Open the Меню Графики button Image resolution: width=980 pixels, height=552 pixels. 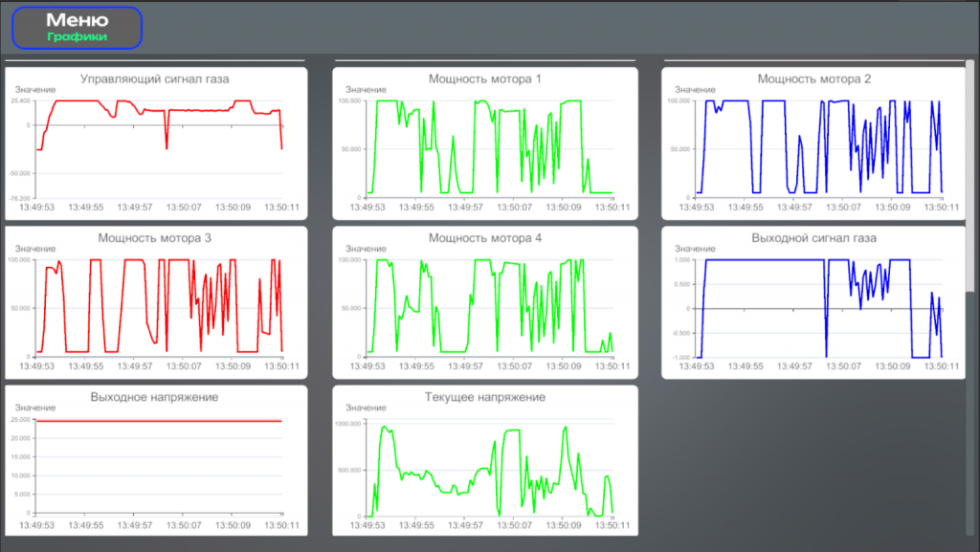77,28
